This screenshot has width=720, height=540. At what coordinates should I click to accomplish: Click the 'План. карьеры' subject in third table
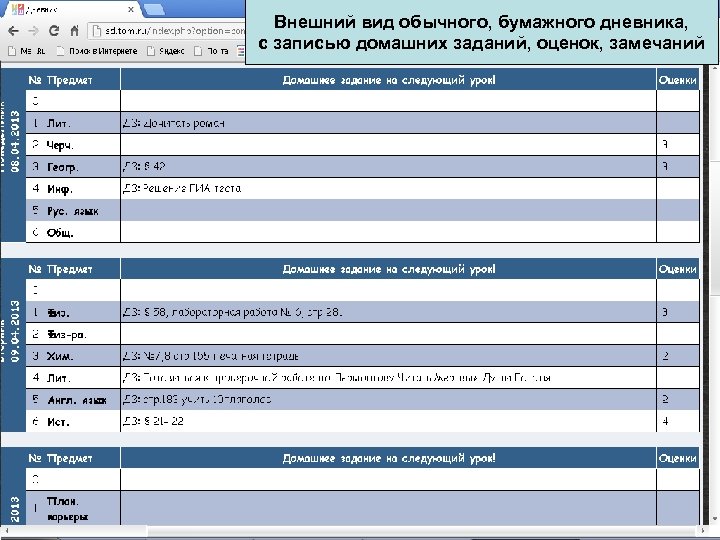67,508
